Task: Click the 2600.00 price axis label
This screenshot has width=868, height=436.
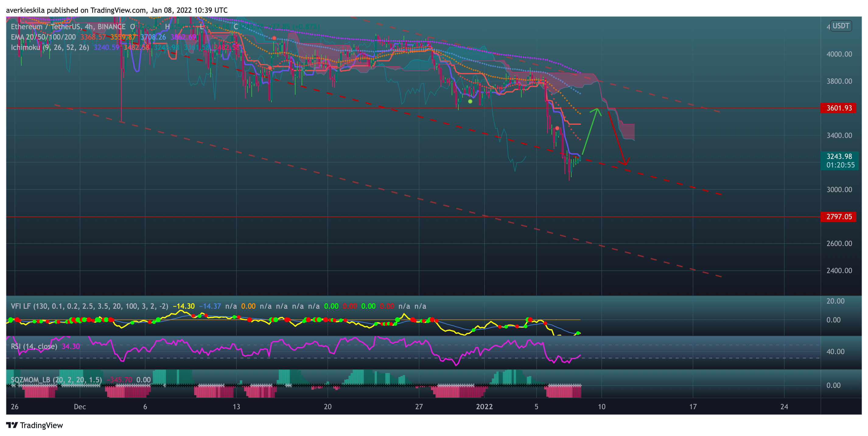Action: coord(839,244)
